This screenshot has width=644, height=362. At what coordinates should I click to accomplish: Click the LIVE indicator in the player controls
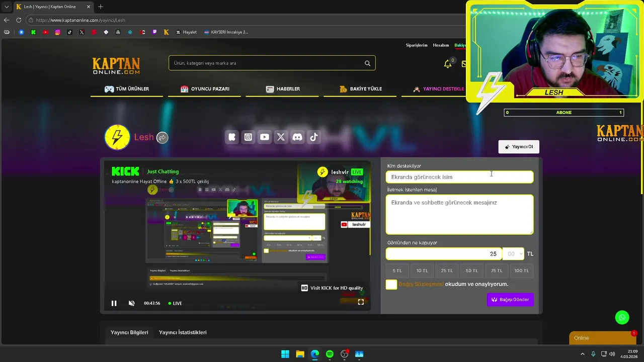coord(175,303)
